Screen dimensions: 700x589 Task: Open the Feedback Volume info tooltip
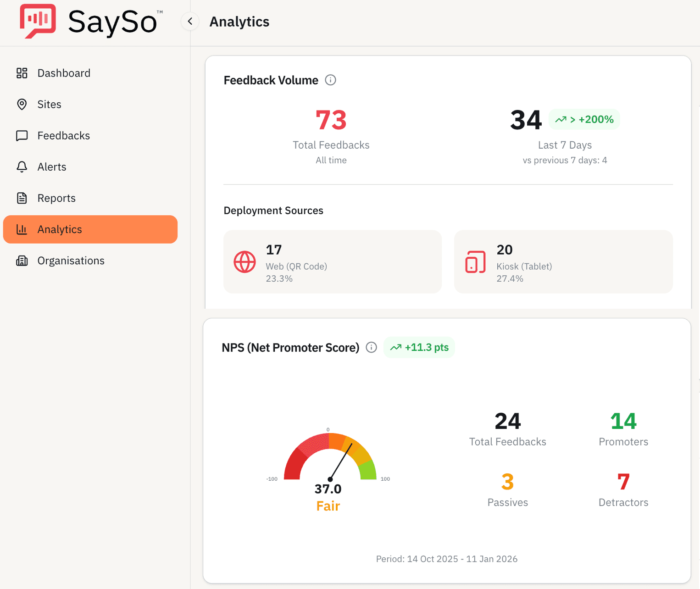[x=331, y=80]
